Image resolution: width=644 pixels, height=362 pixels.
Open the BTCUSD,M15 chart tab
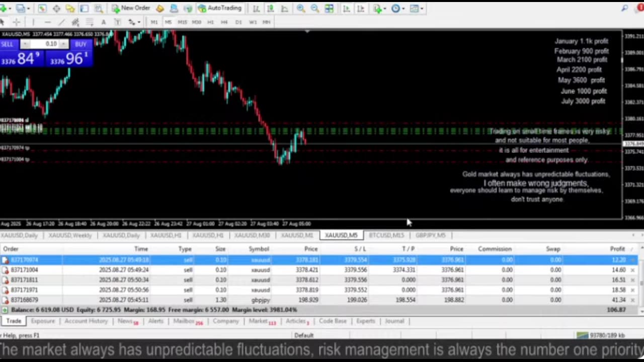click(386, 235)
